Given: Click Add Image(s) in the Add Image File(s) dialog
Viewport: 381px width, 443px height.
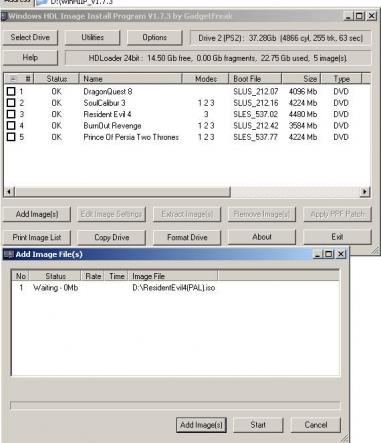Looking at the screenshot, I should (x=201, y=425).
